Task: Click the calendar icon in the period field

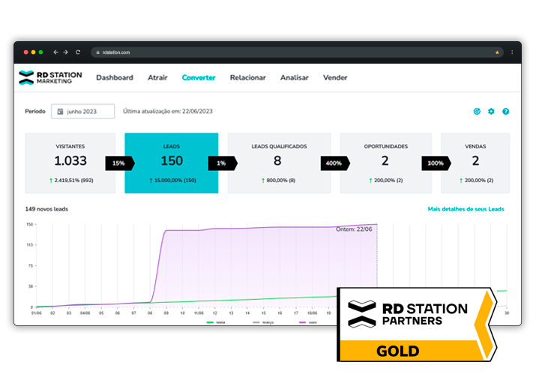Action: pyautogui.click(x=59, y=112)
